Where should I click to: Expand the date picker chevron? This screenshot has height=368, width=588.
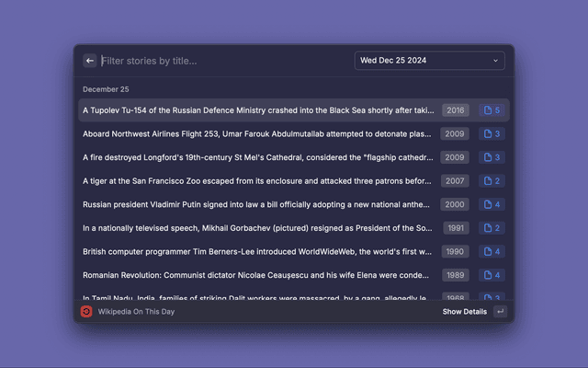coord(496,61)
